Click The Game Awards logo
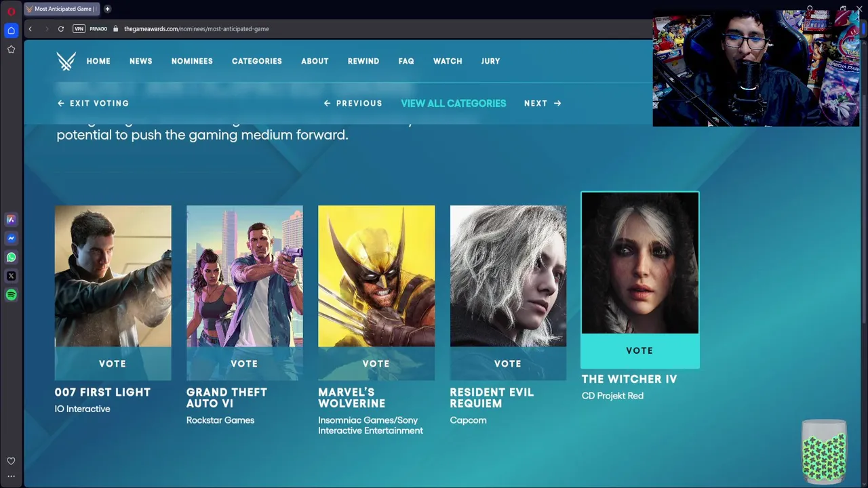 point(66,61)
